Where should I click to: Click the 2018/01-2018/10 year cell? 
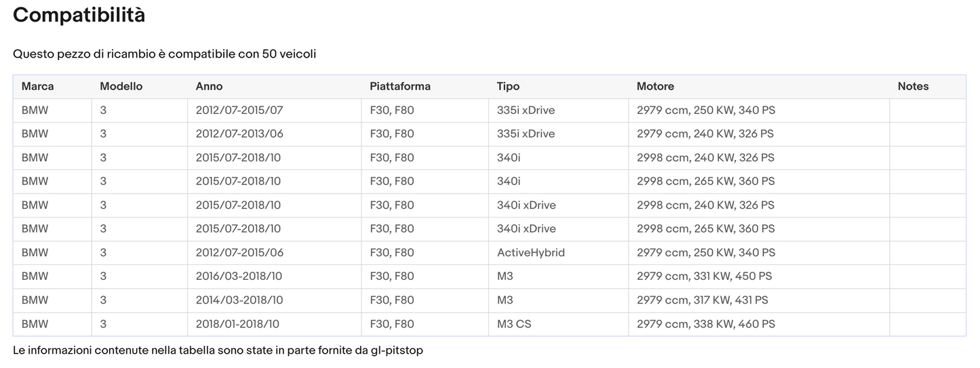click(237, 324)
